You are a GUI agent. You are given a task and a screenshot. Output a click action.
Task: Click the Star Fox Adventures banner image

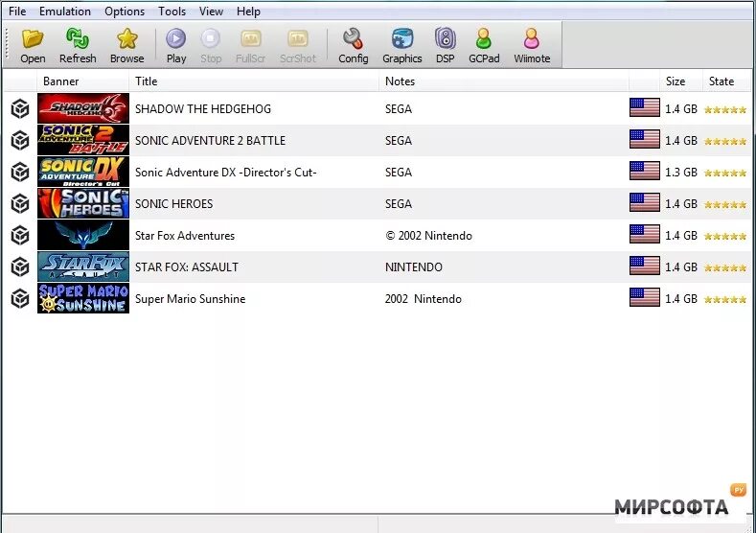click(x=83, y=235)
